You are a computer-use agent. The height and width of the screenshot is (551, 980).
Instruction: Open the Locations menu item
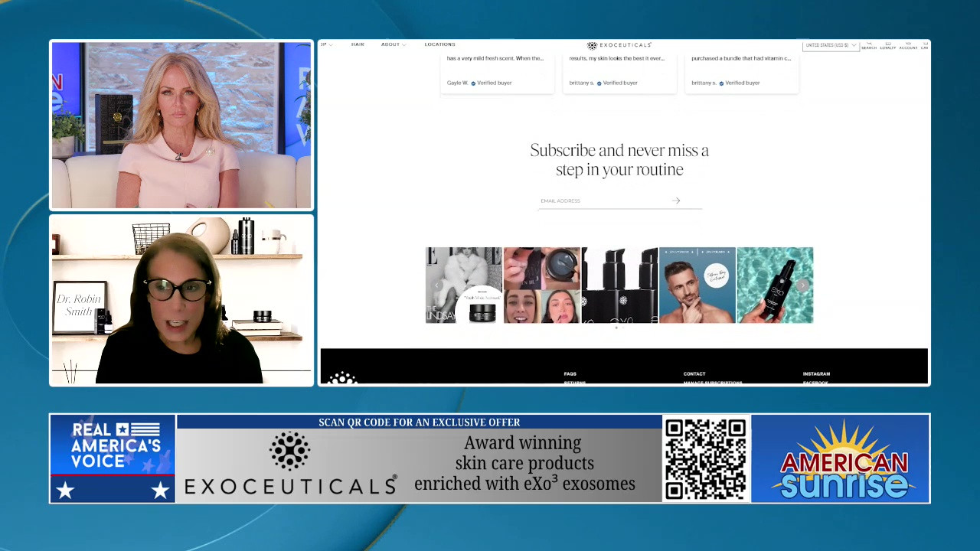tap(439, 44)
